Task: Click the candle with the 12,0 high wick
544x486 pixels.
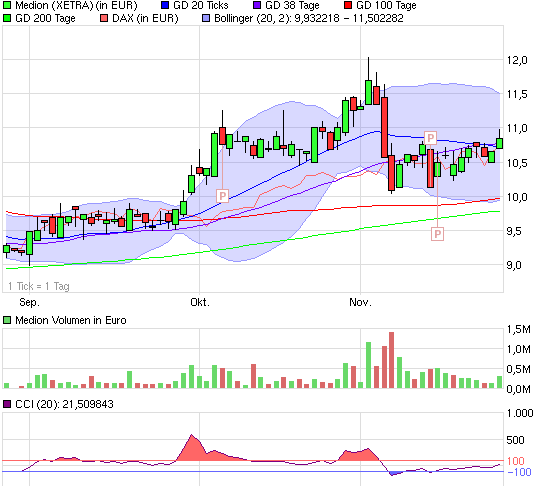Action: pos(368,92)
